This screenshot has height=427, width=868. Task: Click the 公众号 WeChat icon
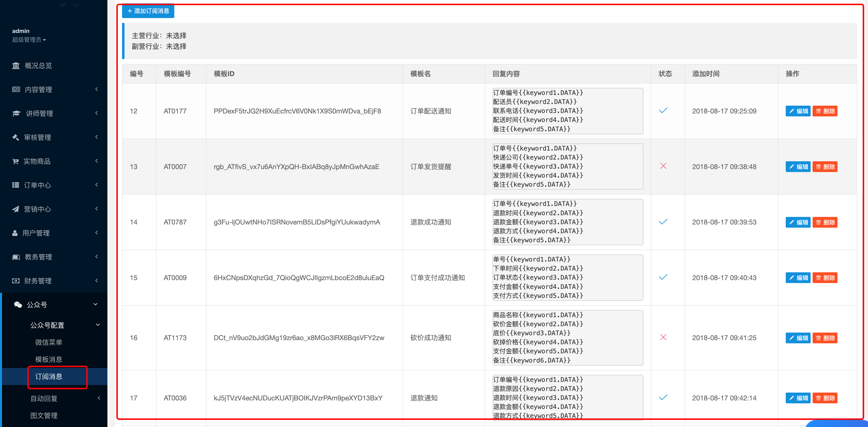tap(18, 305)
